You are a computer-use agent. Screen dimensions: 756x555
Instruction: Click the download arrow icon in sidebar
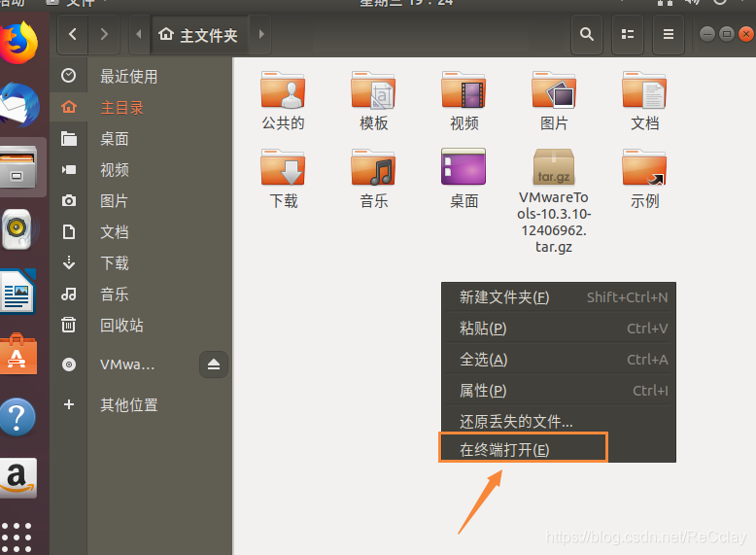coord(69,262)
